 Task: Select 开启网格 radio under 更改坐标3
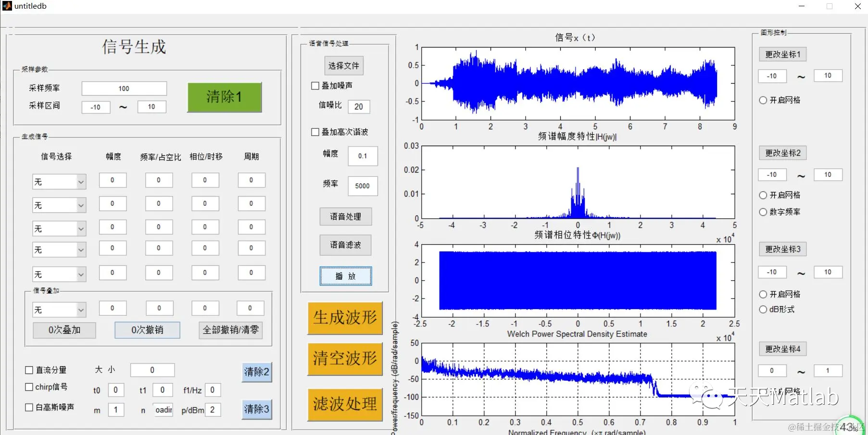pos(763,294)
